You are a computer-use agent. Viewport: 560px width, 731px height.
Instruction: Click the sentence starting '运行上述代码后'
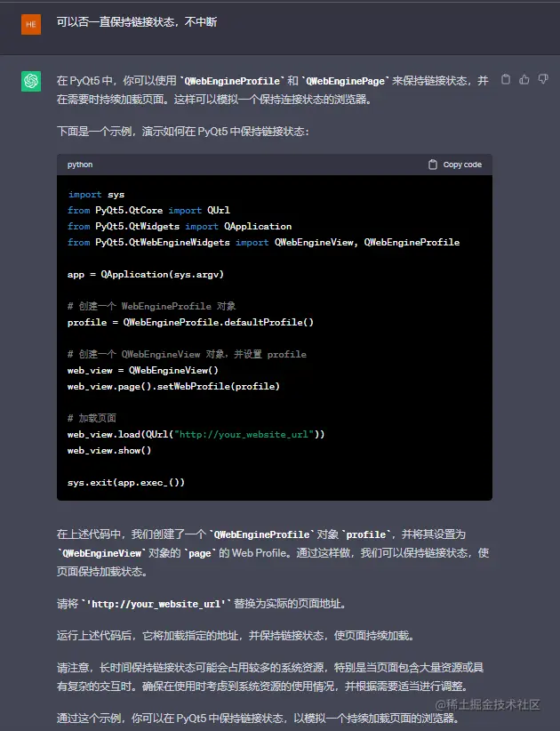[236, 636]
